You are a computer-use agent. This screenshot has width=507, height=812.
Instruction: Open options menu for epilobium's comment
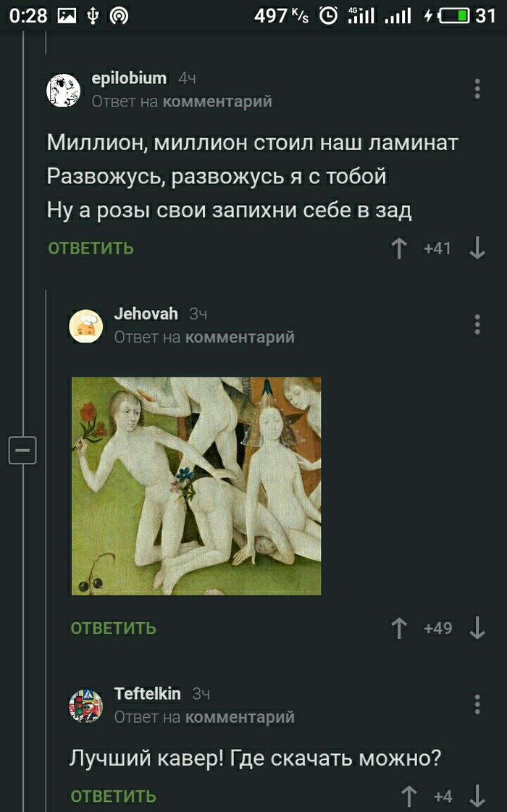point(477,89)
